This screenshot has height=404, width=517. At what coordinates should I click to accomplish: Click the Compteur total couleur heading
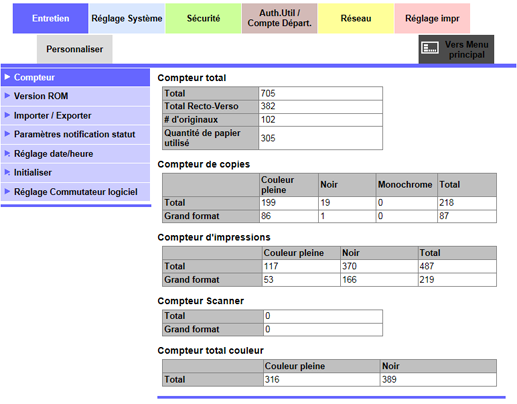210,351
